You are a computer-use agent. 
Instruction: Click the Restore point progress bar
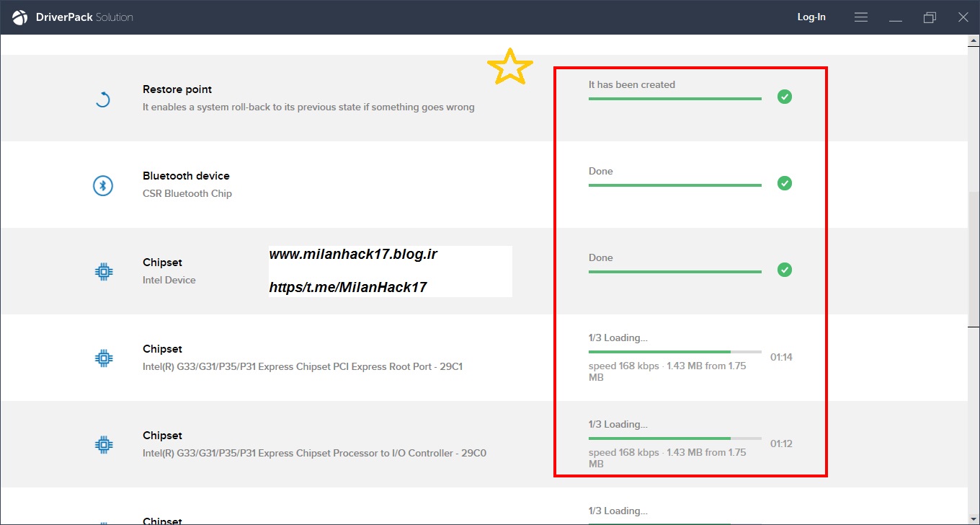pos(675,99)
